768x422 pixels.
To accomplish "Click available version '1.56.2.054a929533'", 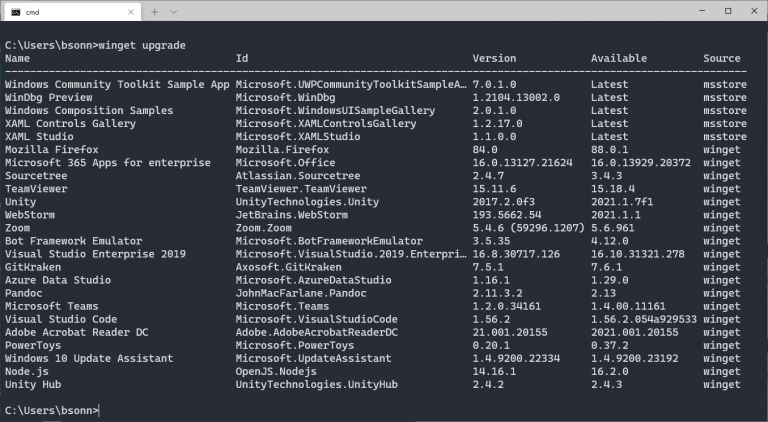I will [644, 319].
